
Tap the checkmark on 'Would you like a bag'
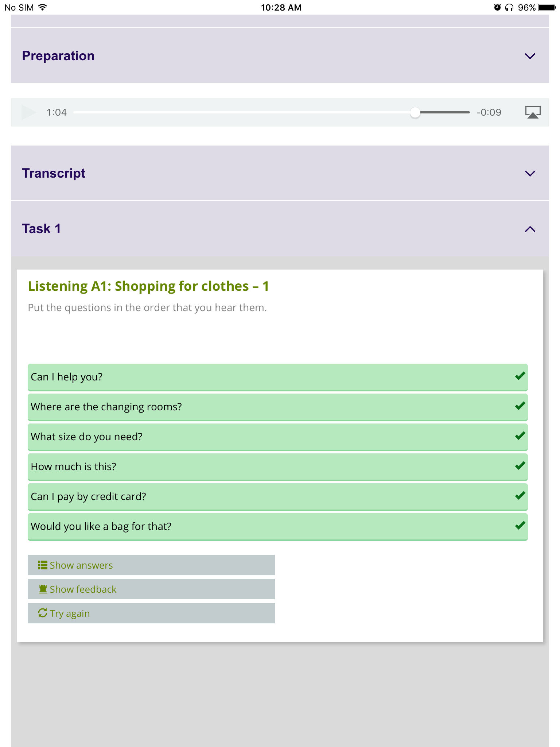click(520, 526)
